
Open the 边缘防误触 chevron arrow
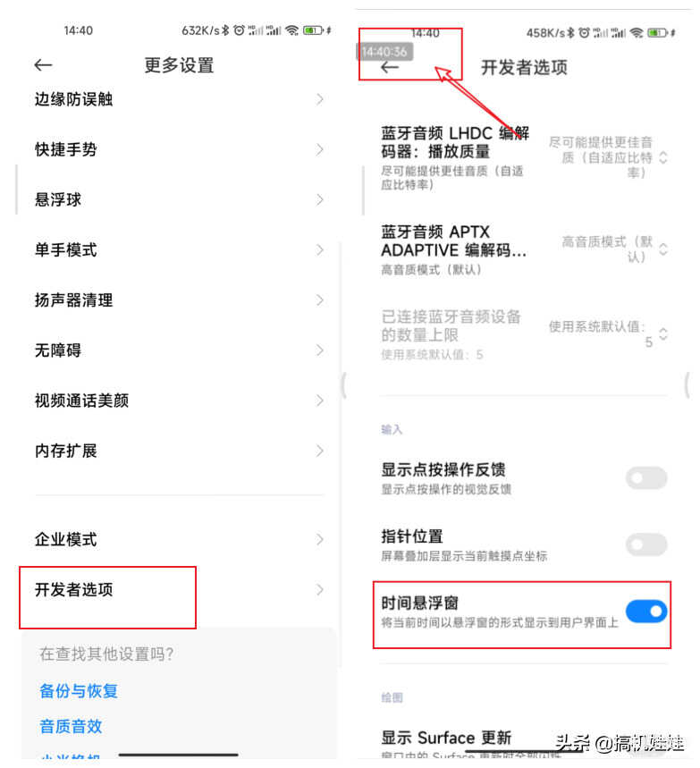point(320,99)
